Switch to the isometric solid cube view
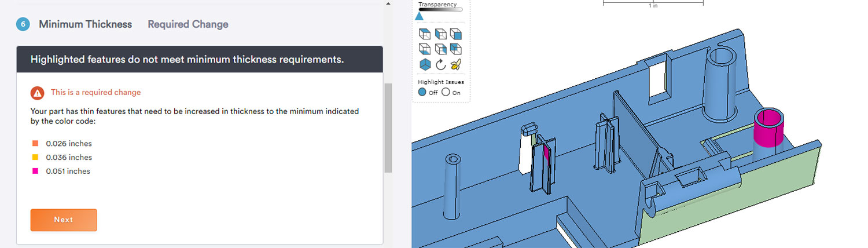 [425, 64]
